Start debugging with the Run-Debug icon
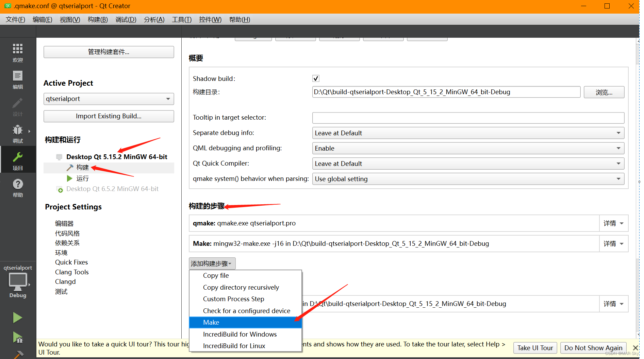This screenshot has width=644, height=359. click(x=18, y=337)
